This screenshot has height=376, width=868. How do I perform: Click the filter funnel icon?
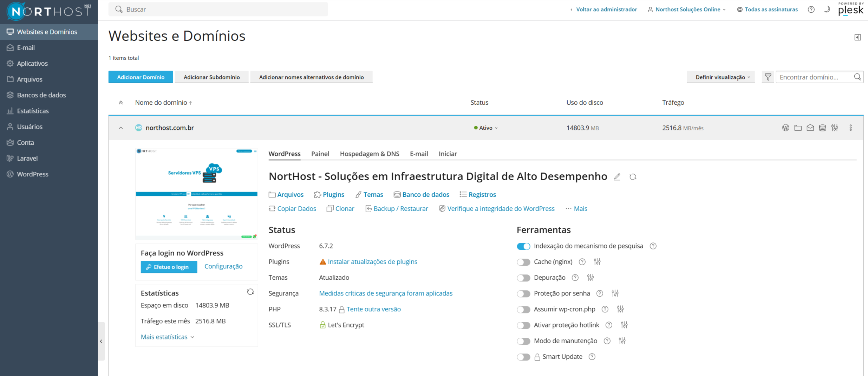[x=768, y=77]
